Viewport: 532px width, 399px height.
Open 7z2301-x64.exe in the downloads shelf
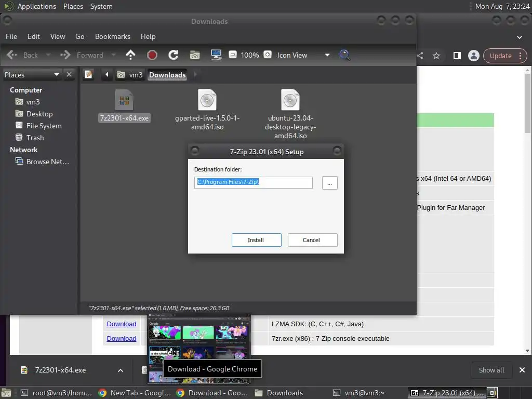60,370
